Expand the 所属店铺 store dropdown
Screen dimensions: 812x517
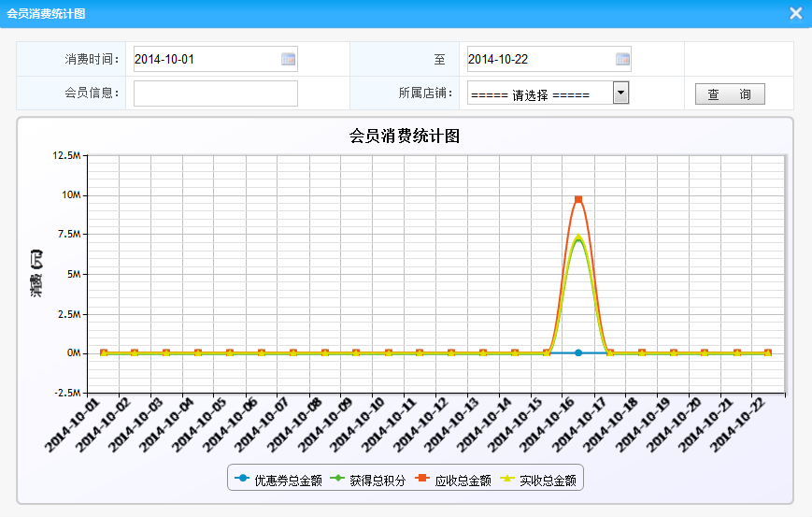(539, 93)
